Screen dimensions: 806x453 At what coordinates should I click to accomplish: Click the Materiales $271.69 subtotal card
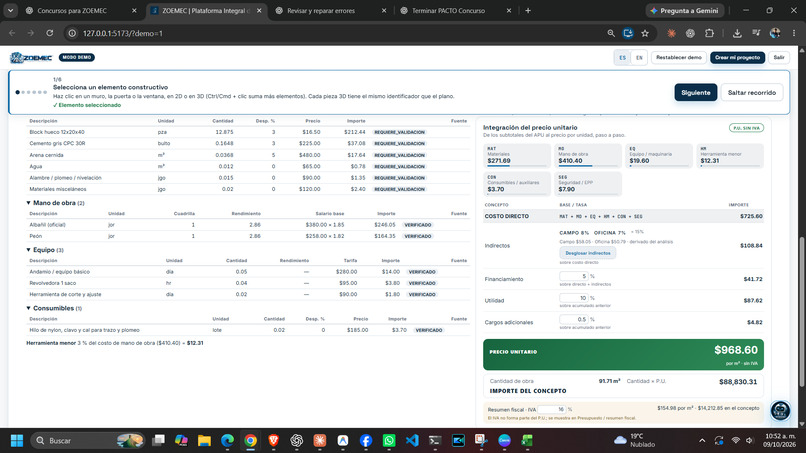click(517, 155)
